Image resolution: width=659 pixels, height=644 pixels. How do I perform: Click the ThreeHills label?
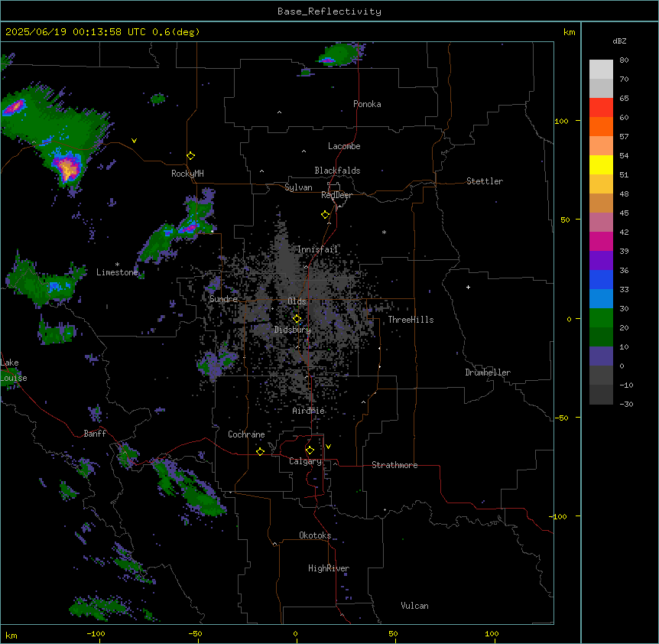[x=411, y=320]
